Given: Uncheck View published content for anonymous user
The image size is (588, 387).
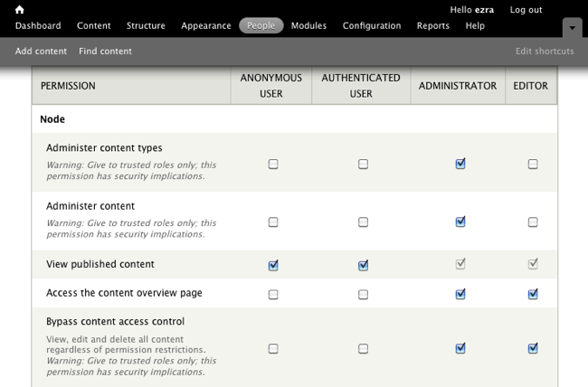Looking at the screenshot, I should point(273,265).
